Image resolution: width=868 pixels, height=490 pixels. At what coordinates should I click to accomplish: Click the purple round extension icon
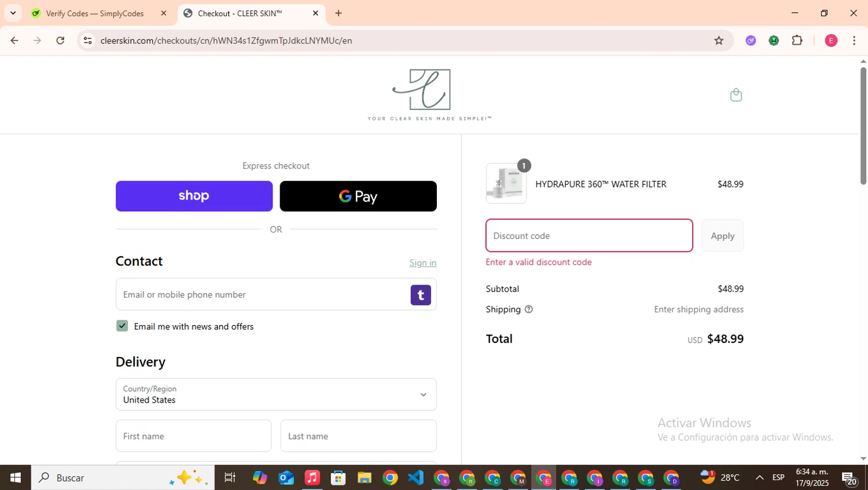click(751, 40)
